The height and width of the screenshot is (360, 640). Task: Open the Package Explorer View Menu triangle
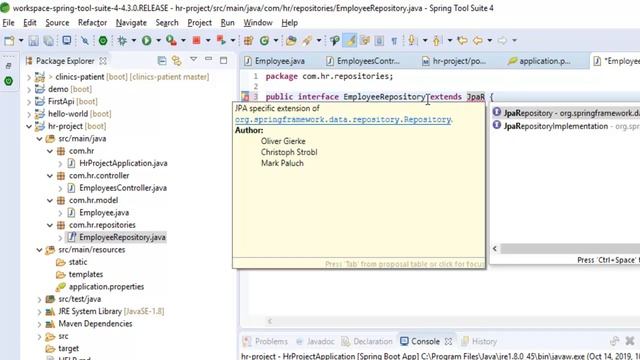pos(193,60)
